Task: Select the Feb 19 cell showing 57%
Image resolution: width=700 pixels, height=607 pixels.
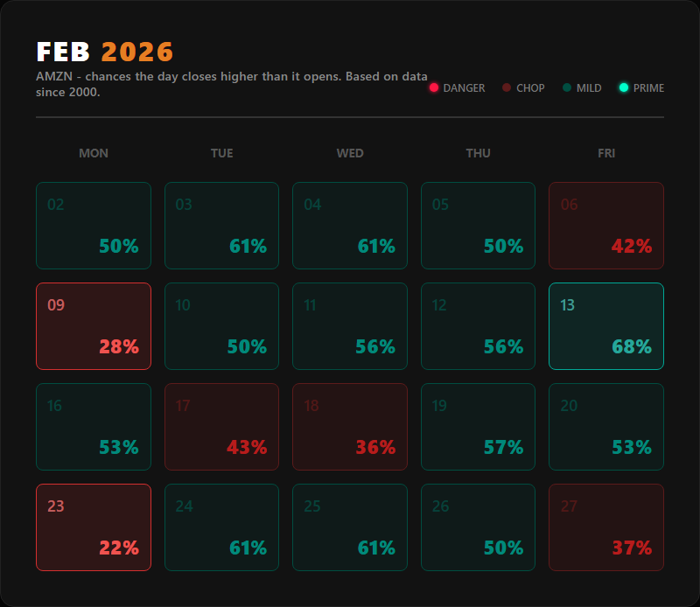Action: click(478, 427)
